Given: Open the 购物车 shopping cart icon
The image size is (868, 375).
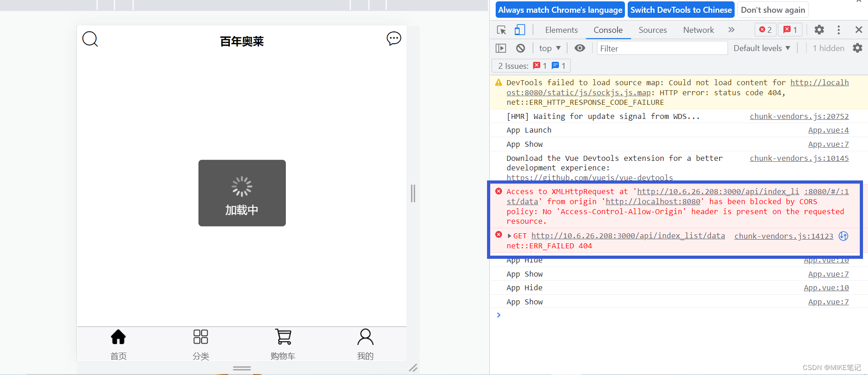Looking at the screenshot, I should pyautogui.click(x=283, y=337).
